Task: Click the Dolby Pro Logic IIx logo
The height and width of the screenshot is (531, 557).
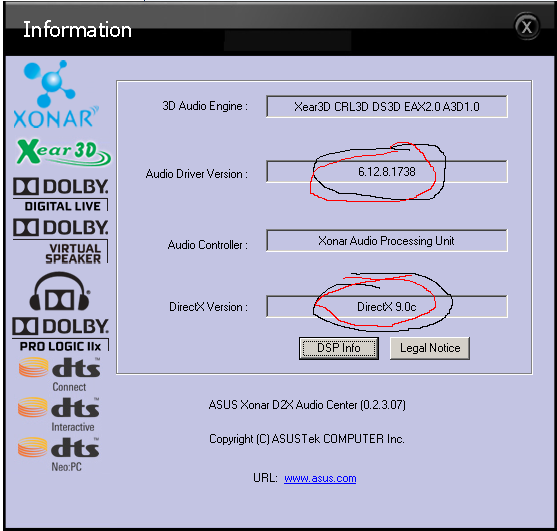Action: (x=60, y=334)
